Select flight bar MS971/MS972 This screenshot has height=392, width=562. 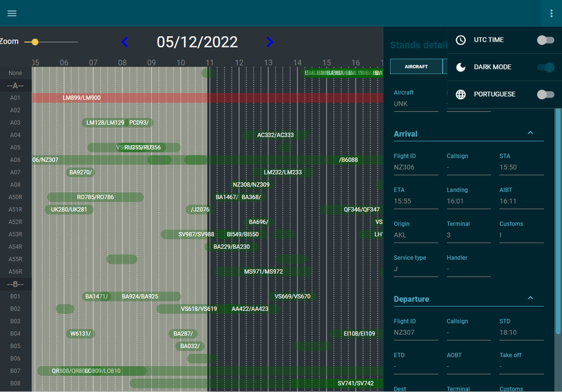coord(264,272)
